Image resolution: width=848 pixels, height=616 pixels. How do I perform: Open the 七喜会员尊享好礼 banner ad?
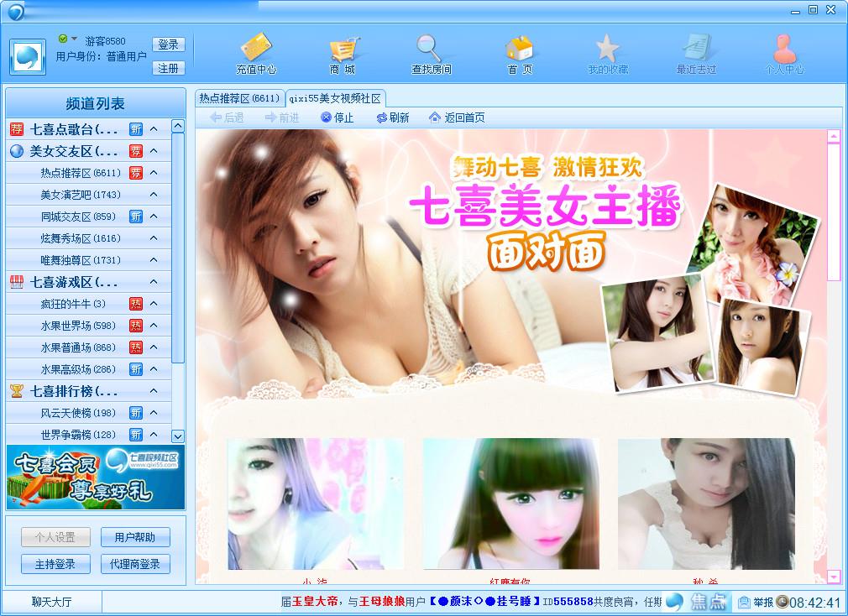tap(96, 478)
